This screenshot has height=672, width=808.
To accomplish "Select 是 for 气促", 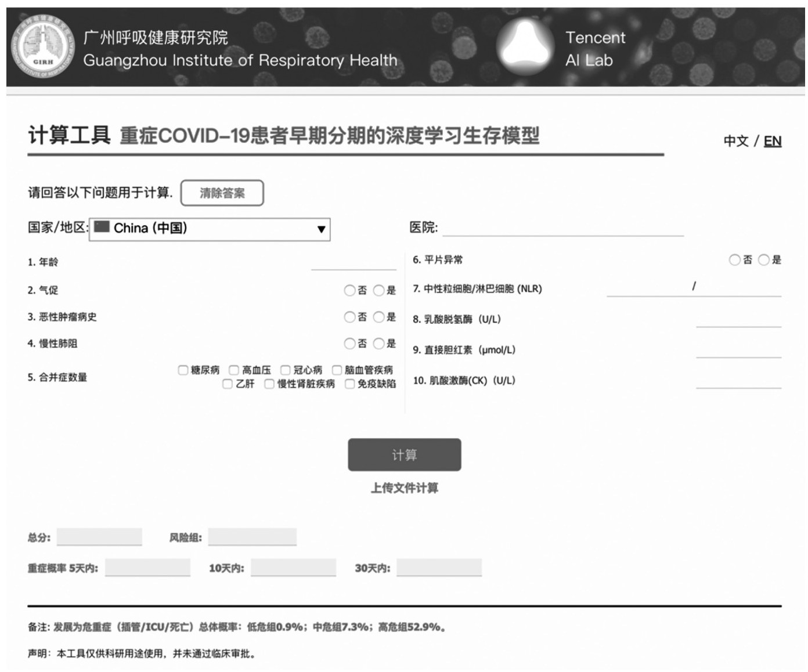I will (x=379, y=290).
